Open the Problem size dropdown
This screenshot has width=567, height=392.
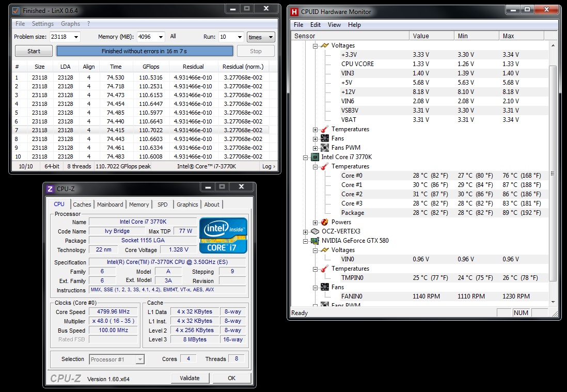point(76,37)
